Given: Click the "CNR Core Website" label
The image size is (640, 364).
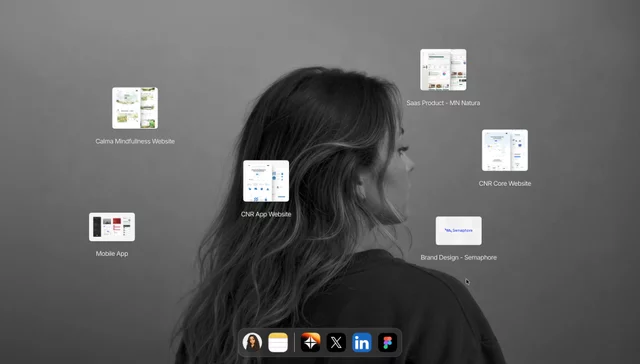Looking at the screenshot, I should click(505, 184).
